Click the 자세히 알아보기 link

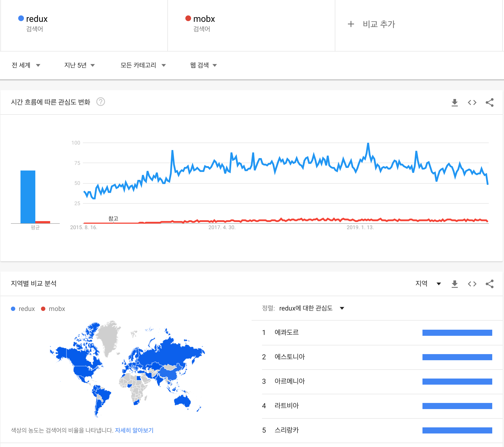134,430
